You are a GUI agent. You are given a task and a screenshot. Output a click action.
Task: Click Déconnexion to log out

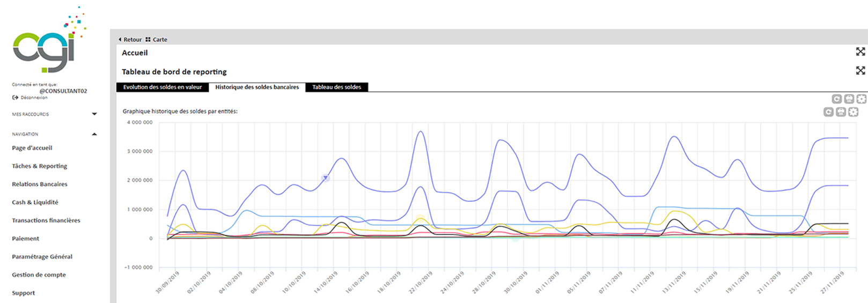tap(34, 98)
